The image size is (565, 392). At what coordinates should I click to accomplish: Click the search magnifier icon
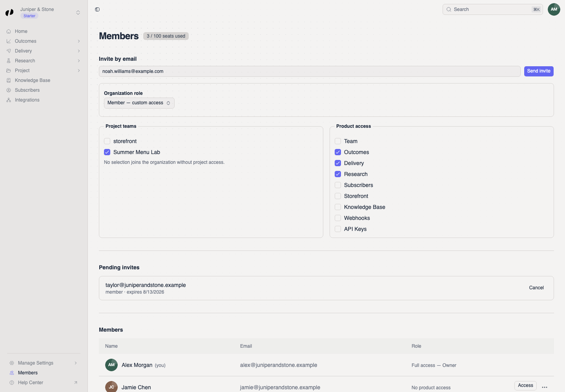tap(449, 9)
